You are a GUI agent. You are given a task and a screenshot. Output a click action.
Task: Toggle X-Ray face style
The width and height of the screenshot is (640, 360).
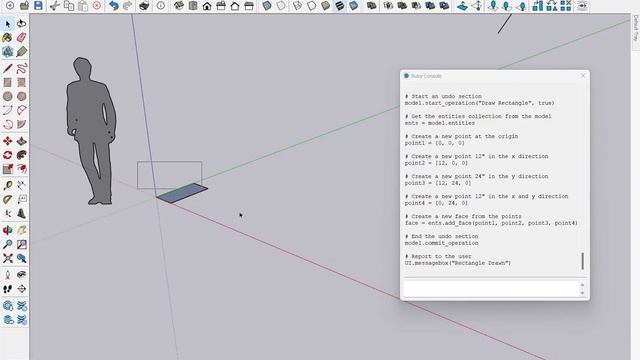267,6
